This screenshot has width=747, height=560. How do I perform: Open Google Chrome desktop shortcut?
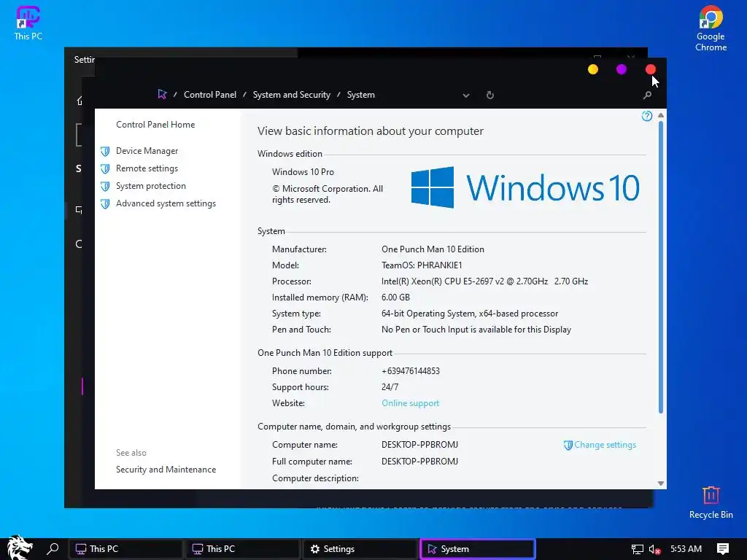tap(711, 28)
